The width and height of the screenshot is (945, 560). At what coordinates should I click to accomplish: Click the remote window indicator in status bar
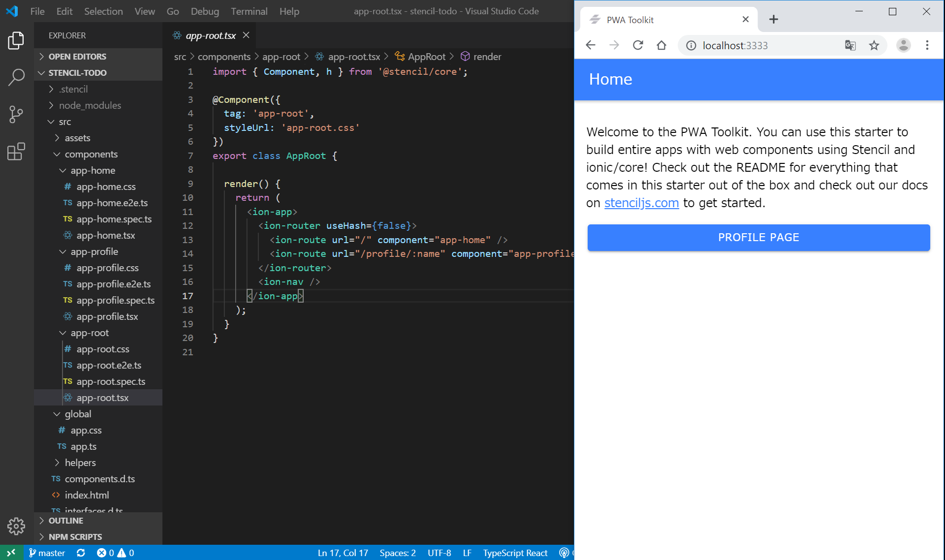point(11,553)
